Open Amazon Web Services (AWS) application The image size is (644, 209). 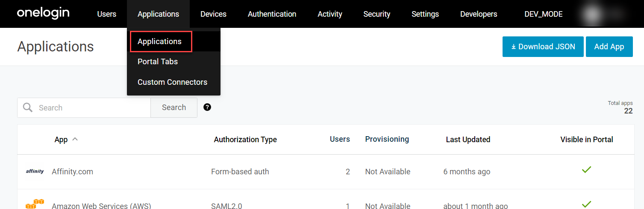[x=101, y=206]
